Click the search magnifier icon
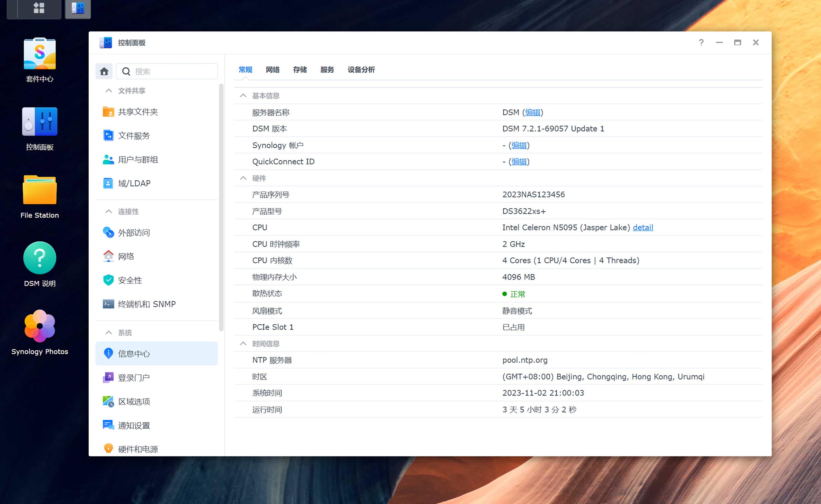This screenshot has height=504, width=821. pos(126,71)
